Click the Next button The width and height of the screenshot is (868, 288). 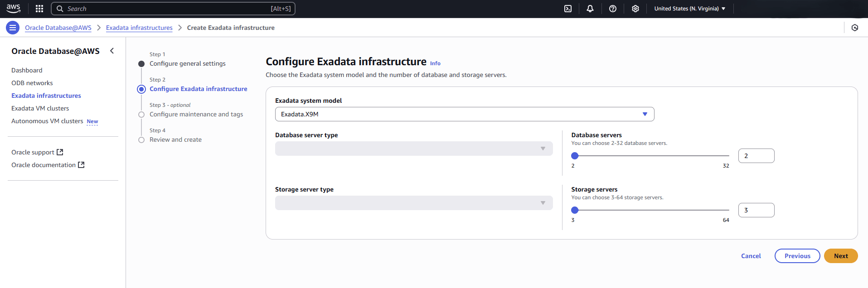click(840, 256)
